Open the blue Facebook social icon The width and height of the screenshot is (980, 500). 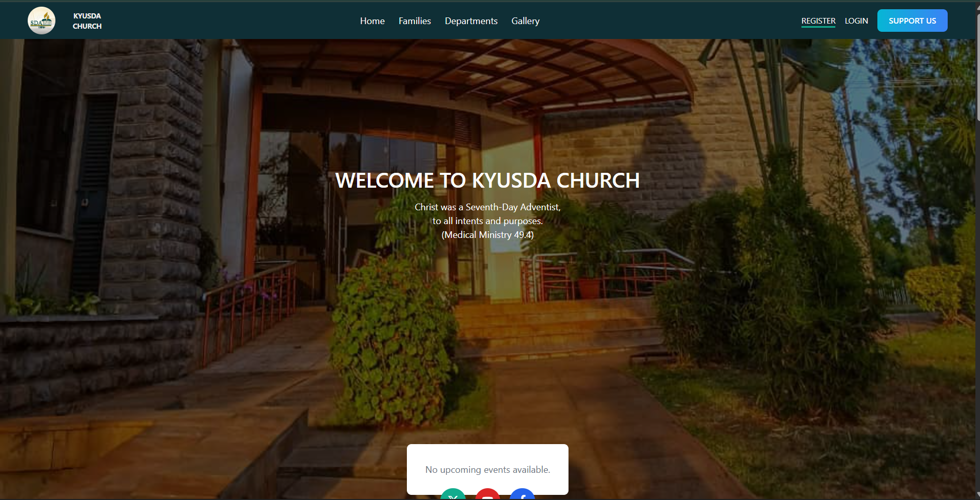coord(522,494)
